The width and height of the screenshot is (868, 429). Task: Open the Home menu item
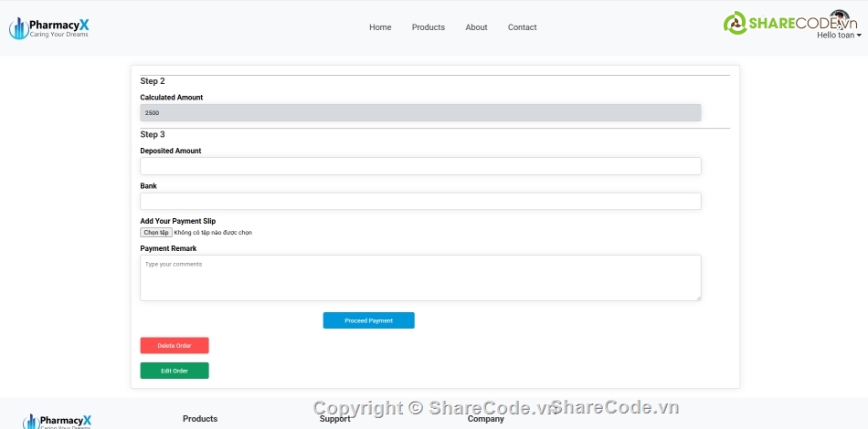click(x=380, y=27)
